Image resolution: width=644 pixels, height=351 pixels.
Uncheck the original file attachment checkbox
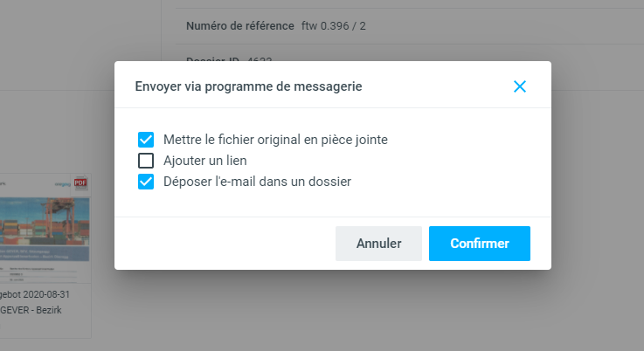[x=146, y=139]
